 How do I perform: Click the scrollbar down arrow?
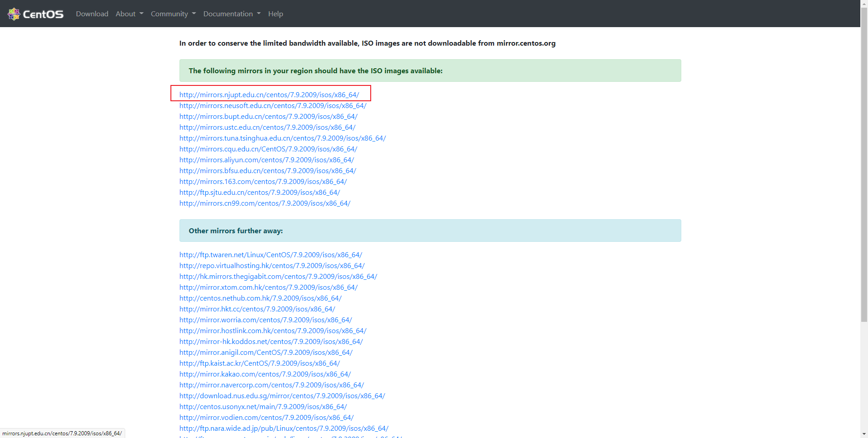click(x=864, y=434)
